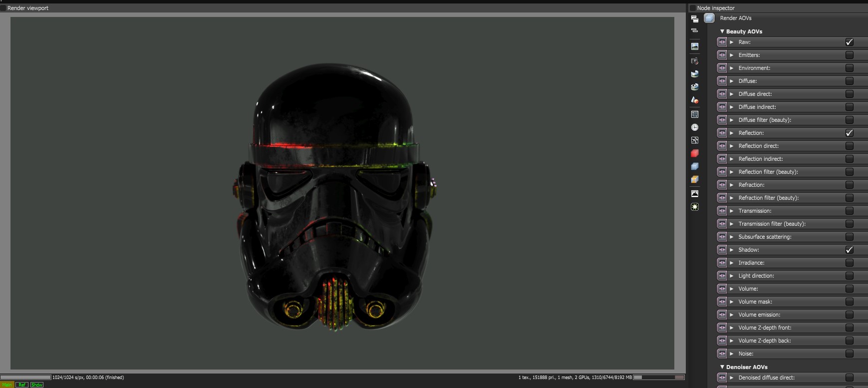Screen dimensions: 868x388
Task: Expand the Reflection direct row arrow
Action: pos(732,146)
